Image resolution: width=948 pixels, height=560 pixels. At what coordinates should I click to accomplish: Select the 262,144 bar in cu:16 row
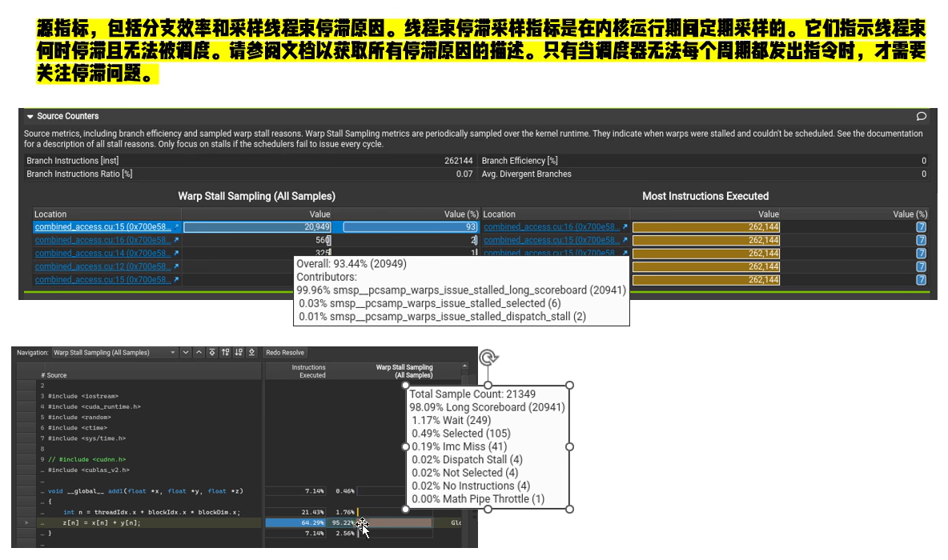[706, 226]
